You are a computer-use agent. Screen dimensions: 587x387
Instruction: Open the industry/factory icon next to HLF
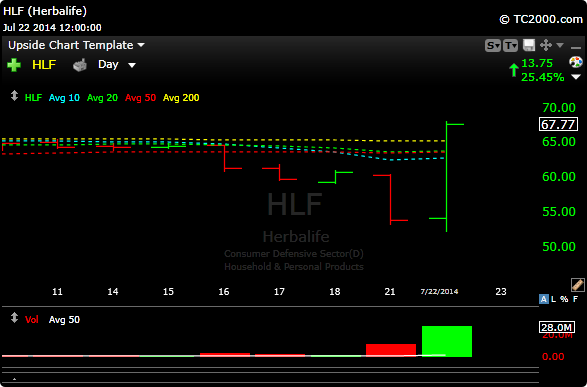80,65
